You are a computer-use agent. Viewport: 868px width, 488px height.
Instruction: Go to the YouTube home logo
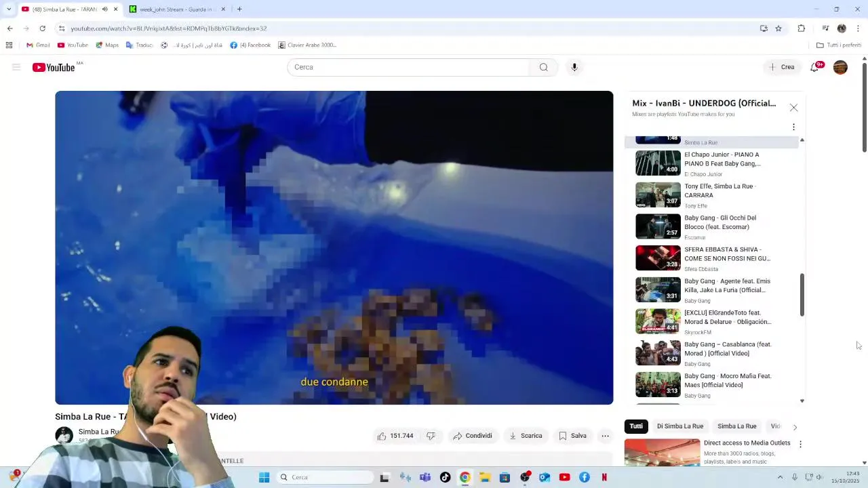coord(54,67)
